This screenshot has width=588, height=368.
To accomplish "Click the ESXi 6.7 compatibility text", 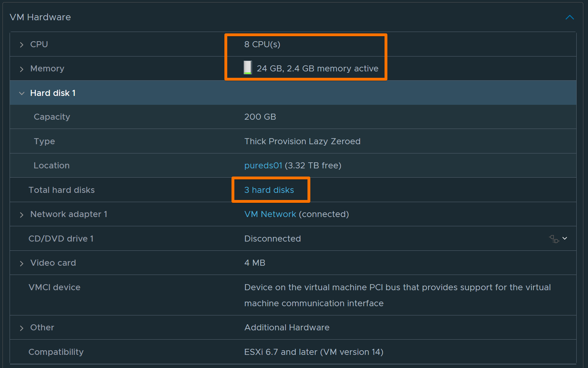I will coord(314,352).
